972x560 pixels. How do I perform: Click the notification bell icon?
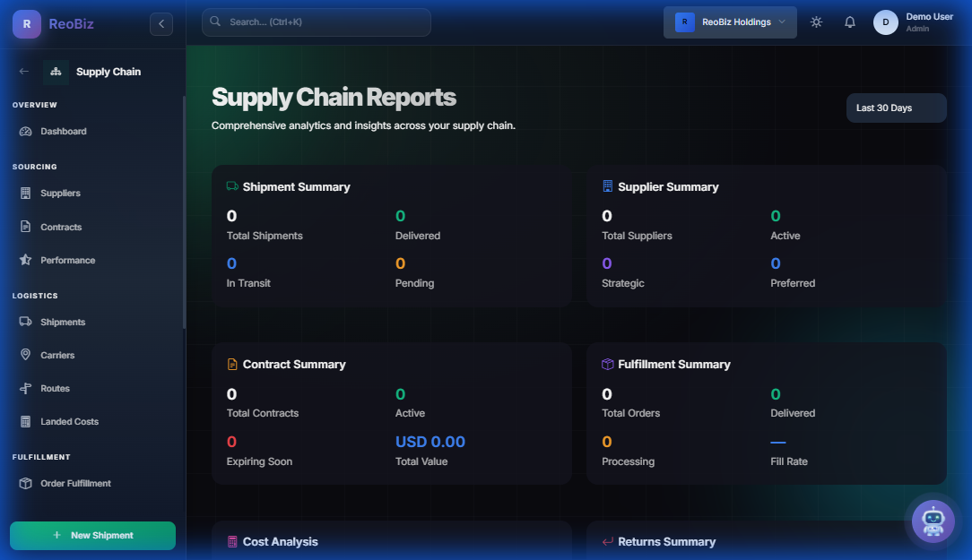click(x=849, y=22)
